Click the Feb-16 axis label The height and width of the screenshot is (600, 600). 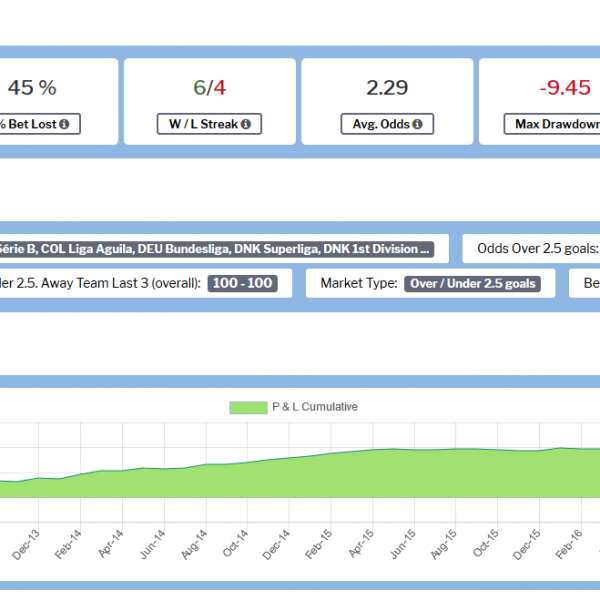tap(569, 545)
